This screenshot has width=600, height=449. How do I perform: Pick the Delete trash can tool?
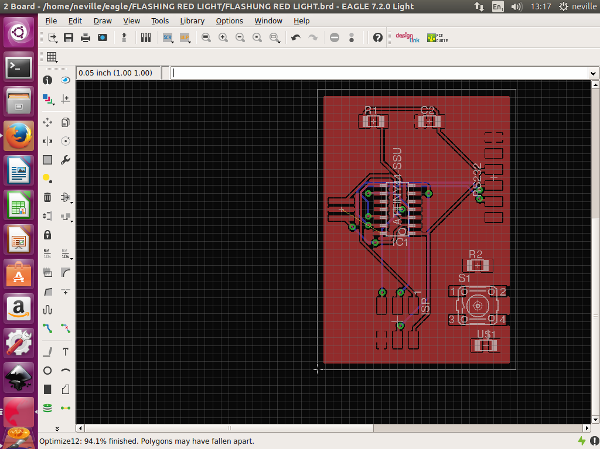click(x=48, y=197)
